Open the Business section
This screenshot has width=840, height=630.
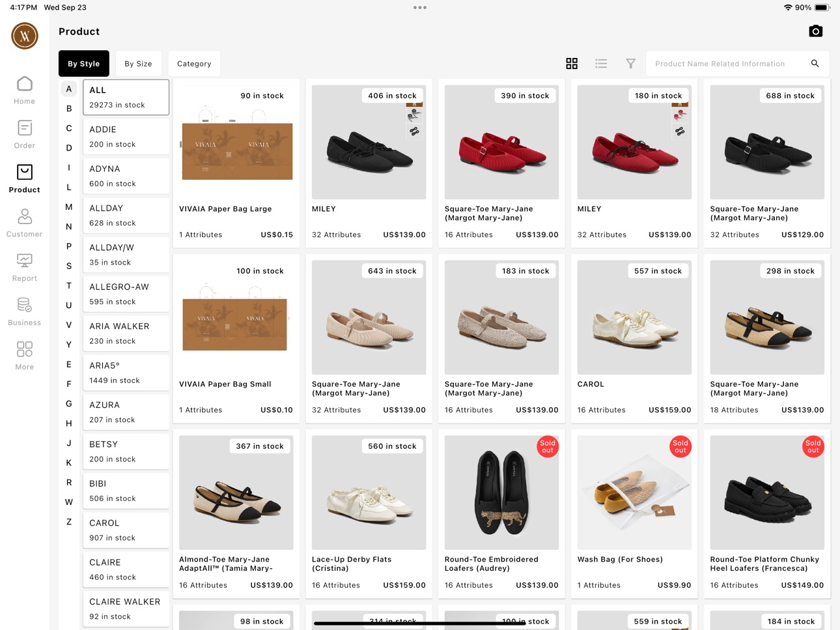25,312
